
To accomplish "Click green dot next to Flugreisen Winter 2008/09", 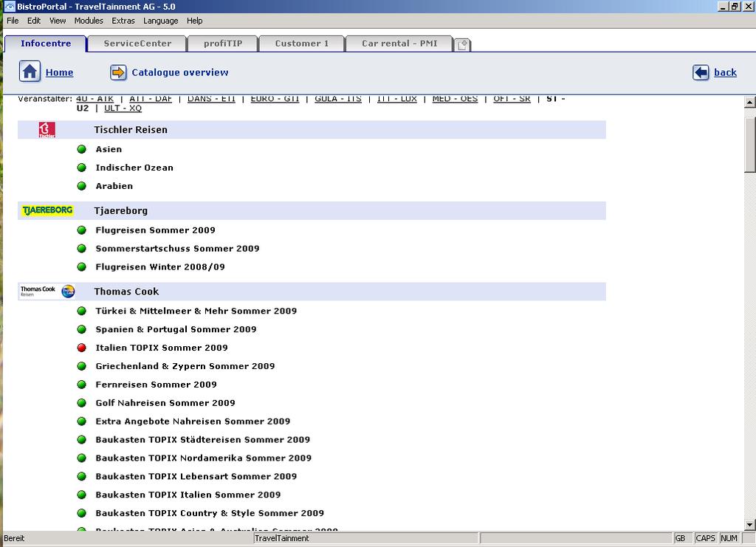I will (82, 267).
